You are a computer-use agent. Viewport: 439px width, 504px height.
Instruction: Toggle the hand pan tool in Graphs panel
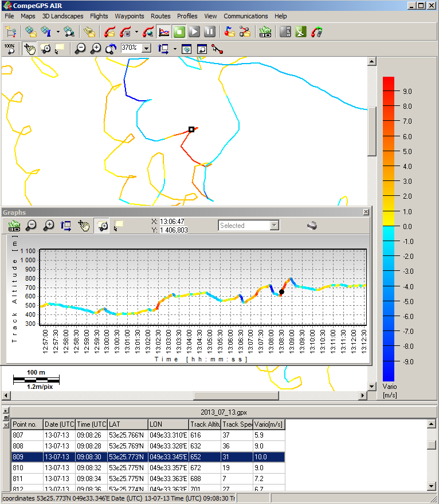tap(84, 226)
